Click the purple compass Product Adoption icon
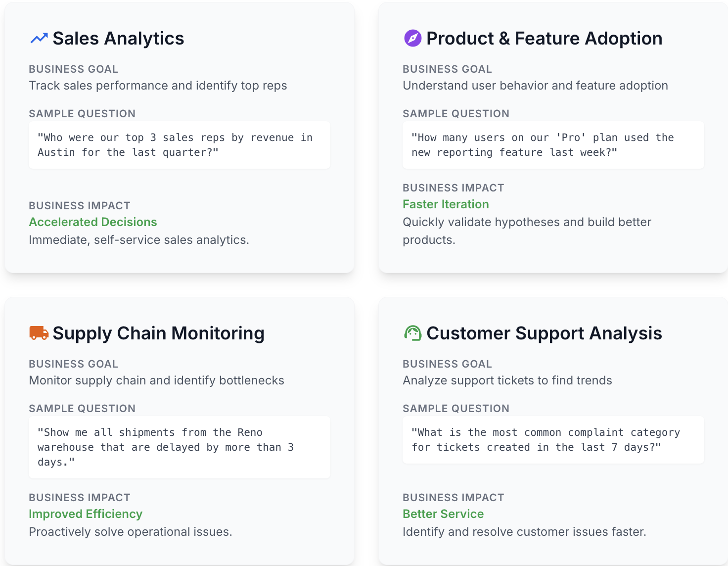Viewport: 728px width, 566px height. click(412, 38)
